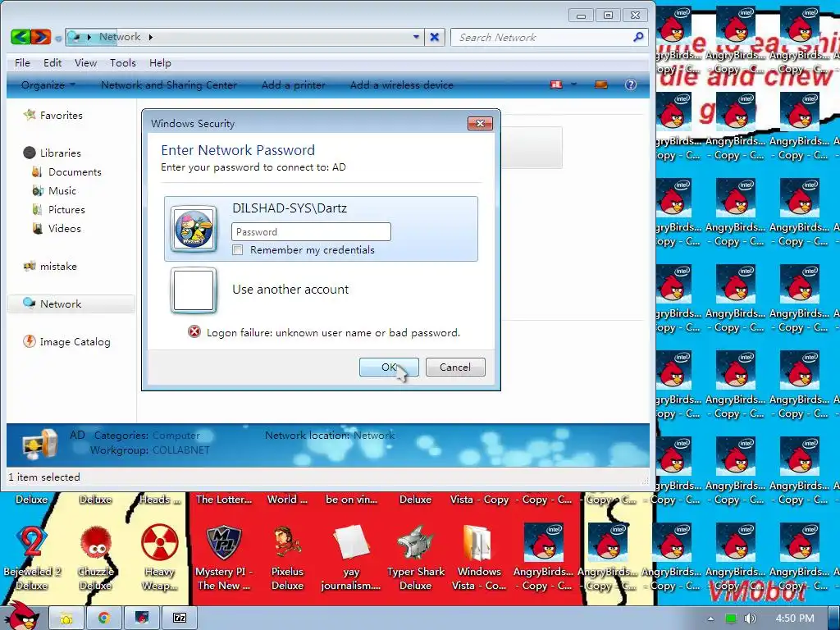Screen dimensions: 840x630
Task: Click the change view icon in toolbar
Action: click(557, 84)
